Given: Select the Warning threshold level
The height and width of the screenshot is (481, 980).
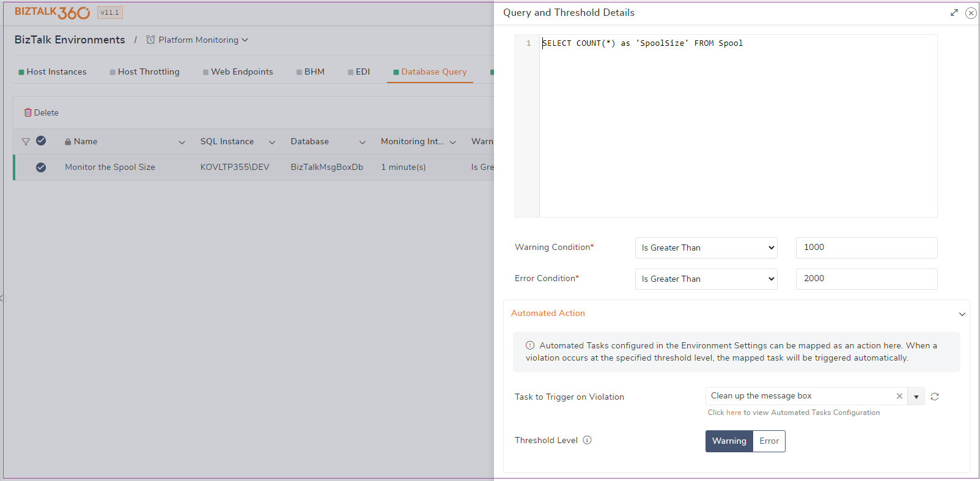Looking at the screenshot, I should point(729,441).
